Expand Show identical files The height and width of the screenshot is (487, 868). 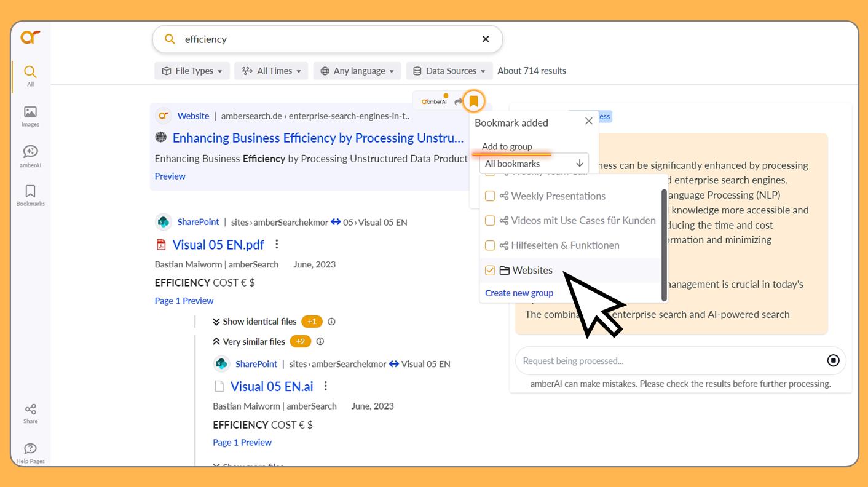254,322
